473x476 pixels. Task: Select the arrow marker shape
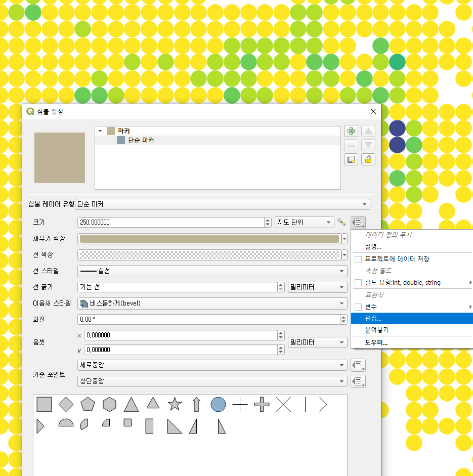click(x=196, y=404)
